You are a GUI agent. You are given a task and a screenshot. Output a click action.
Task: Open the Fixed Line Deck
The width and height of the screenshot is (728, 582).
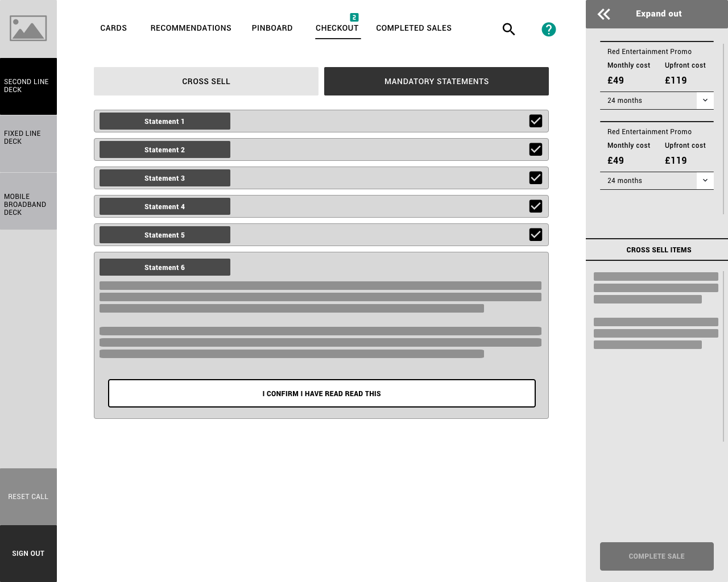point(28,144)
